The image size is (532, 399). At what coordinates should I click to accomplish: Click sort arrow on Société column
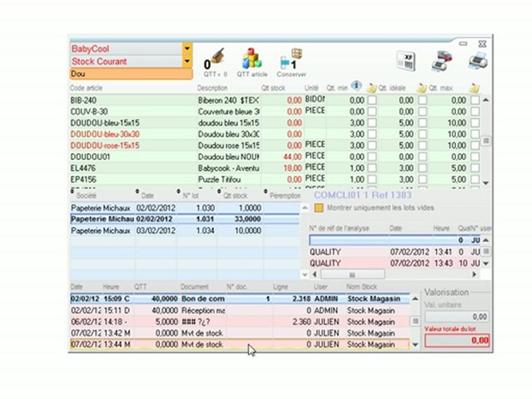point(72,191)
